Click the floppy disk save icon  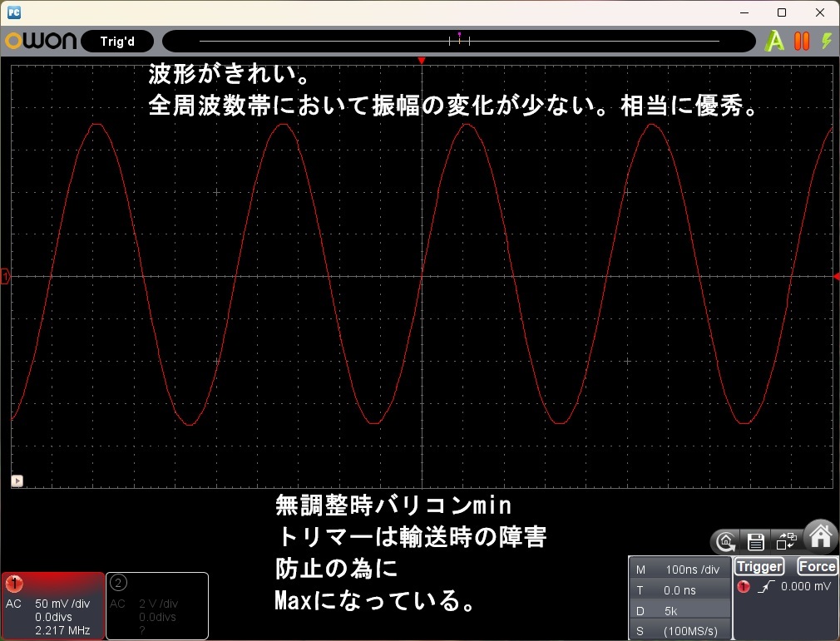point(755,542)
